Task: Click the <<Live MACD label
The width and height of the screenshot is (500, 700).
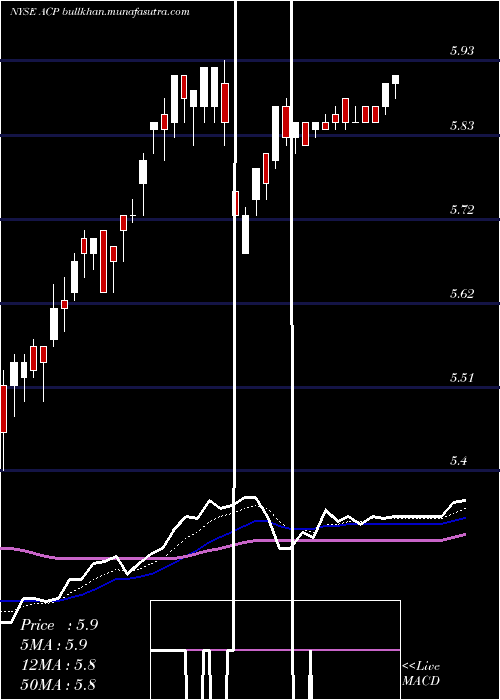Action: pos(421,673)
